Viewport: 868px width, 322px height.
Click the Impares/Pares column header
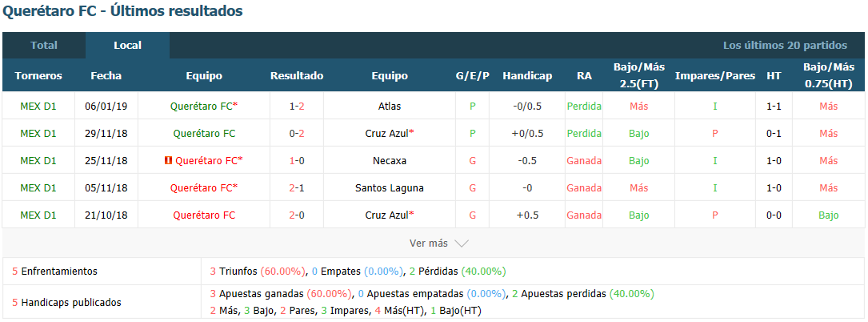[715, 76]
